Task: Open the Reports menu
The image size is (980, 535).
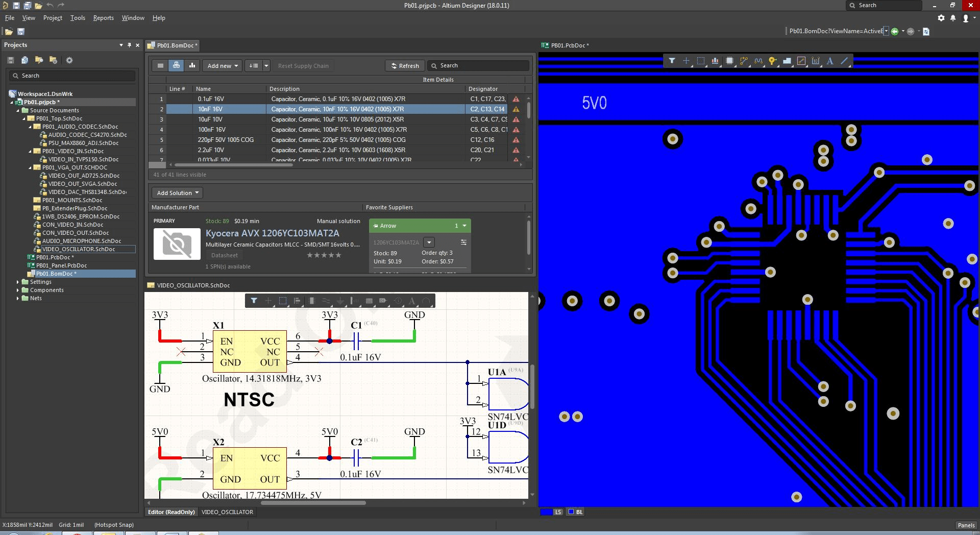Action: 103,17
